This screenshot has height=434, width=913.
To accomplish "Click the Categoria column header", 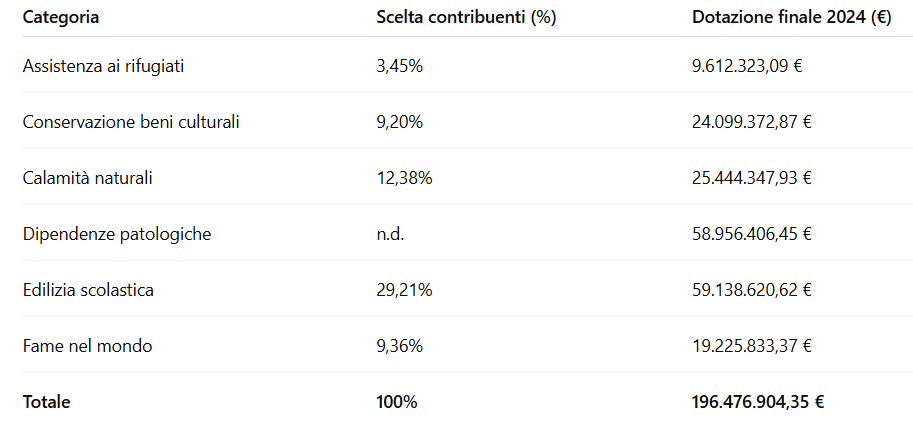I will (61, 18).
